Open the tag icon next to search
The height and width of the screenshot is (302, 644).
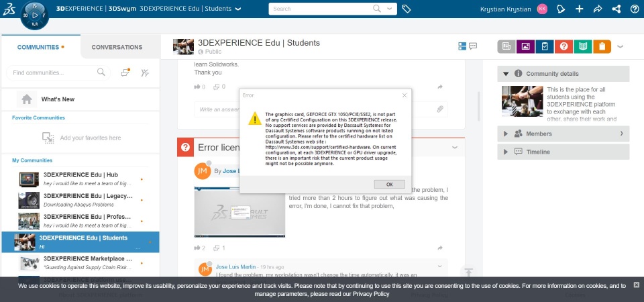[x=407, y=9]
